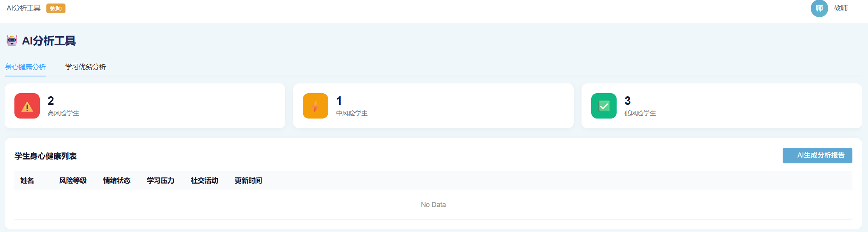Open the 高风险学生 count card
Viewport: 868px width, 232px height.
(145, 106)
